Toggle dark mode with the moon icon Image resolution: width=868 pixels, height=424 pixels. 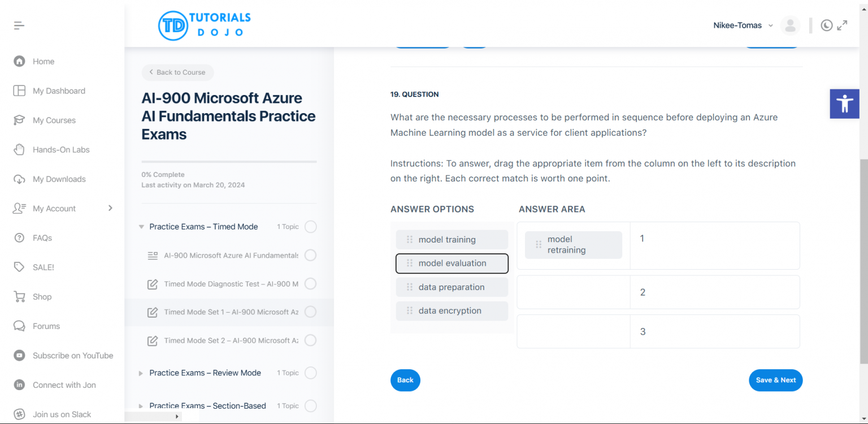[x=827, y=25]
